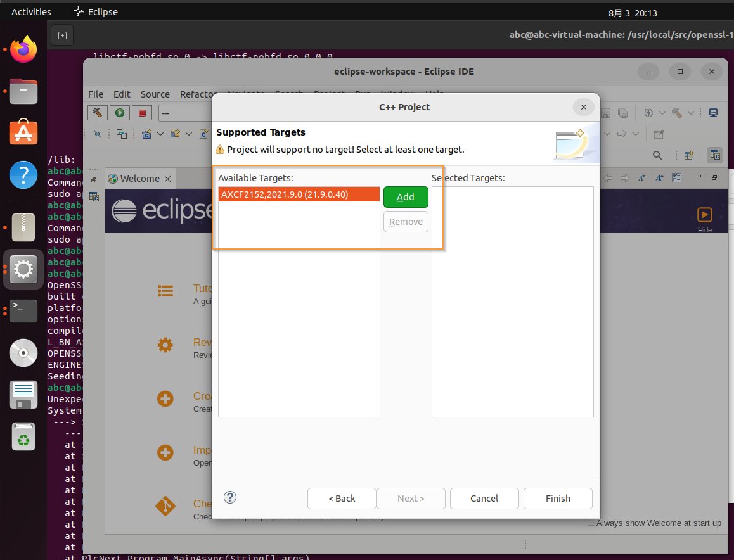Screen dimensions: 734x560
Task: Open the Source menu in Eclipse
Action: click(155, 94)
